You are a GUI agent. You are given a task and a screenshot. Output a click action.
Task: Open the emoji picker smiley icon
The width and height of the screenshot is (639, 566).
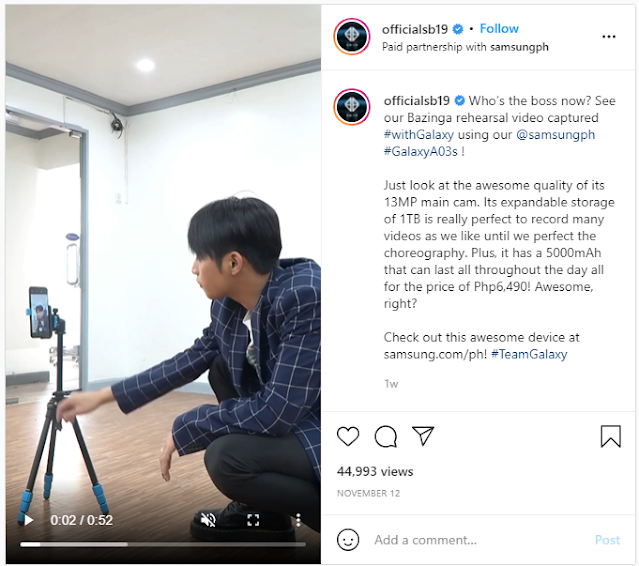pyautogui.click(x=348, y=540)
